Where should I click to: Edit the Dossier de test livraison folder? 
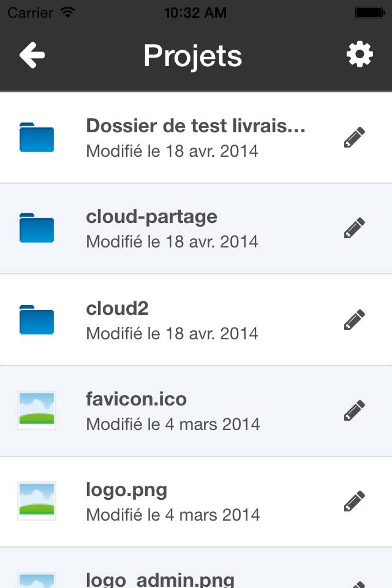coord(355,138)
